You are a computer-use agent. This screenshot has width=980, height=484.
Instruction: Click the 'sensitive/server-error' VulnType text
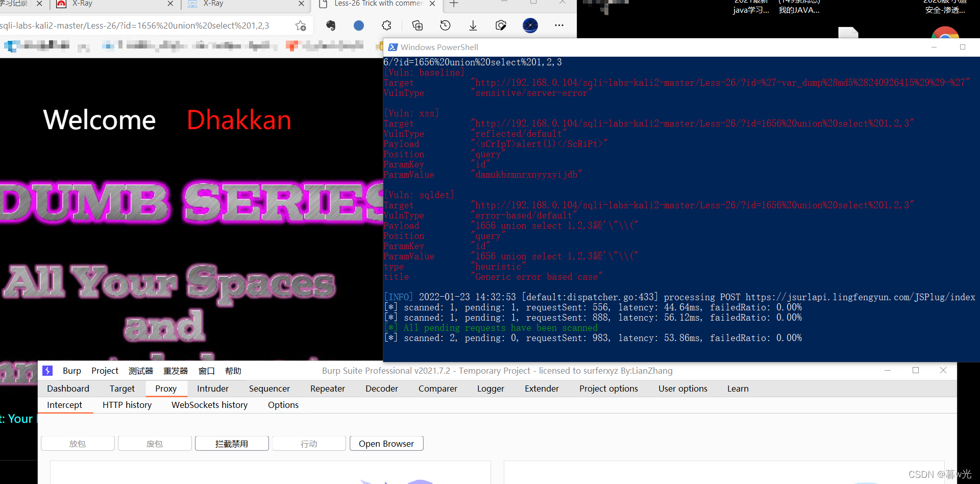[531, 93]
